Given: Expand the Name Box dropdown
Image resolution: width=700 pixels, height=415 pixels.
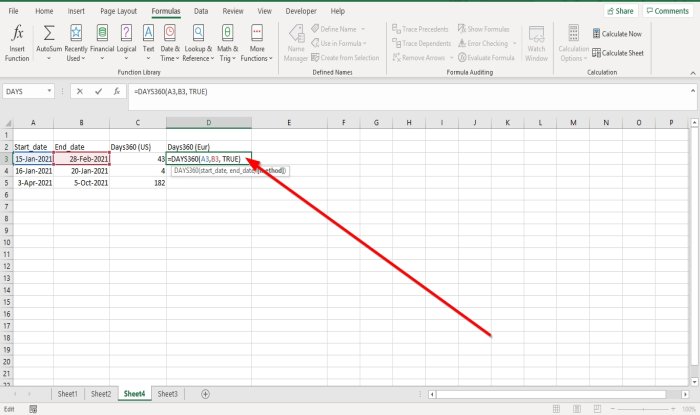Looking at the screenshot, I should pos(49,91).
